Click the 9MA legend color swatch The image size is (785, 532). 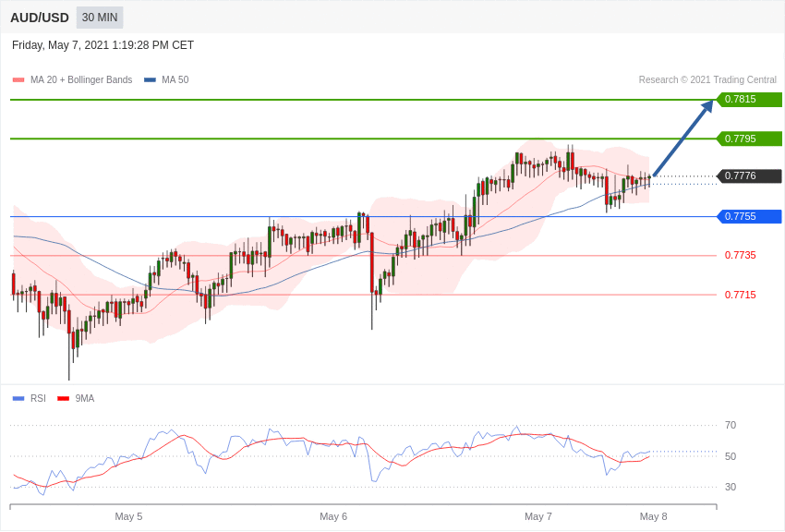click(x=64, y=399)
